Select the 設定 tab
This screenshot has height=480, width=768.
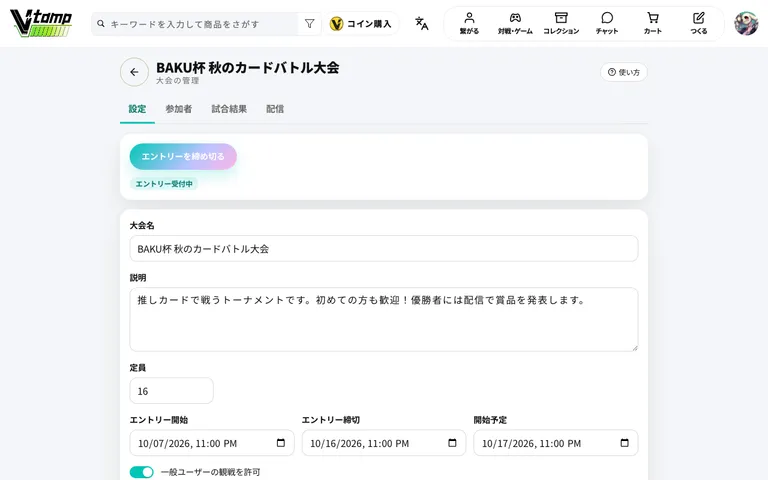[x=137, y=109]
